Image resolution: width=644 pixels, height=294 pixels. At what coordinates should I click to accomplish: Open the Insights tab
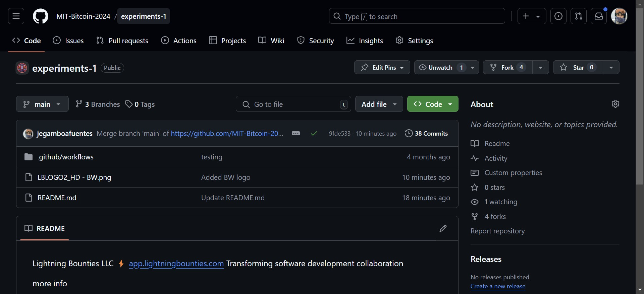(365, 41)
